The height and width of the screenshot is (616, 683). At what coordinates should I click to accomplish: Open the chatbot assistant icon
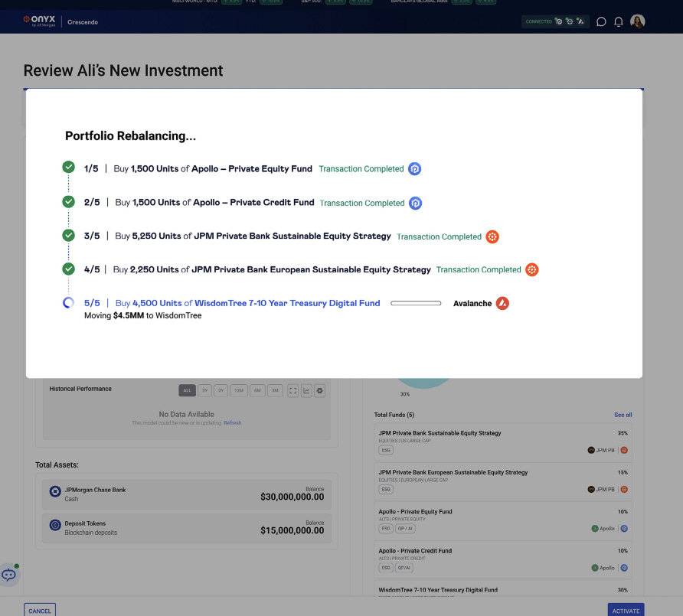(x=8, y=575)
